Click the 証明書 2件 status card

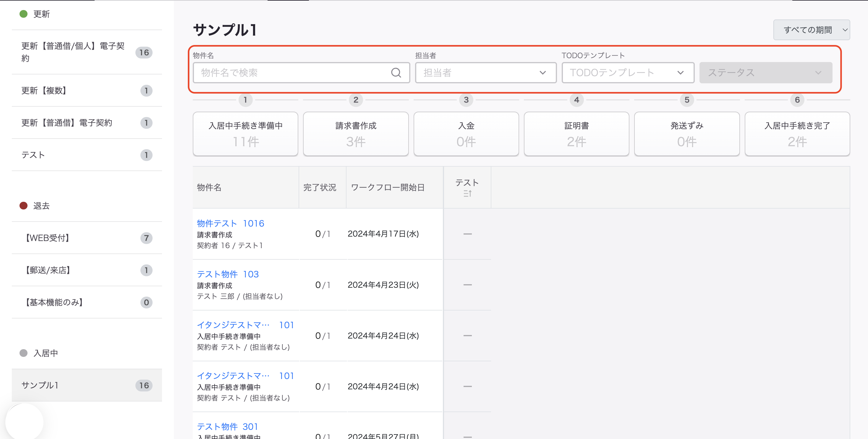576,134
